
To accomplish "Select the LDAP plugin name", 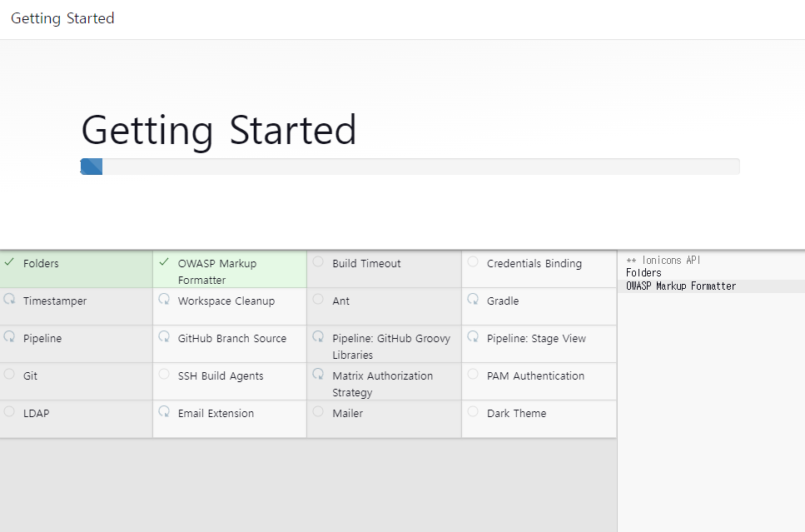I will click(x=36, y=414).
